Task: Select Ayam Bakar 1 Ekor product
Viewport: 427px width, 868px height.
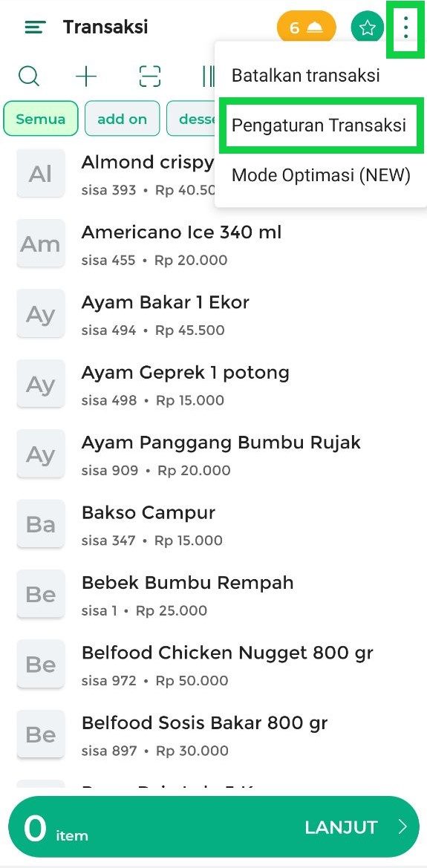Action: click(213, 314)
